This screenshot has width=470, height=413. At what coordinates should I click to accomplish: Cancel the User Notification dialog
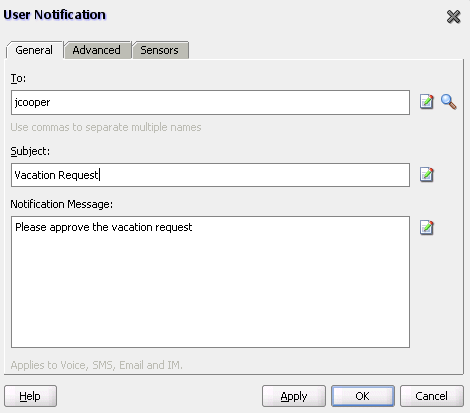(432, 396)
